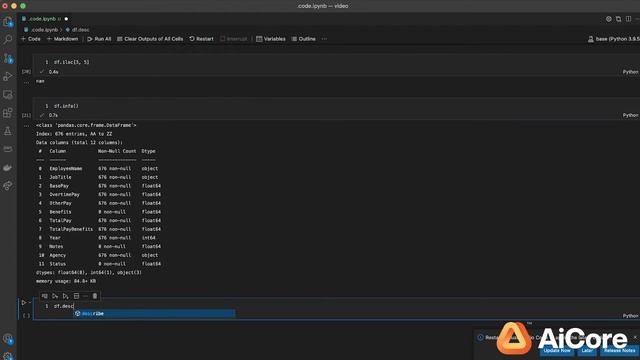
Task: Click the macOS green maximize button
Action: pos(23,6)
